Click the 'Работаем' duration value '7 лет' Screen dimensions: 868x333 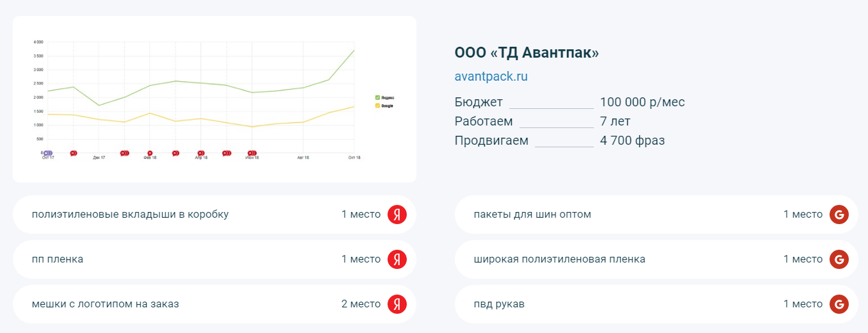coord(615,122)
